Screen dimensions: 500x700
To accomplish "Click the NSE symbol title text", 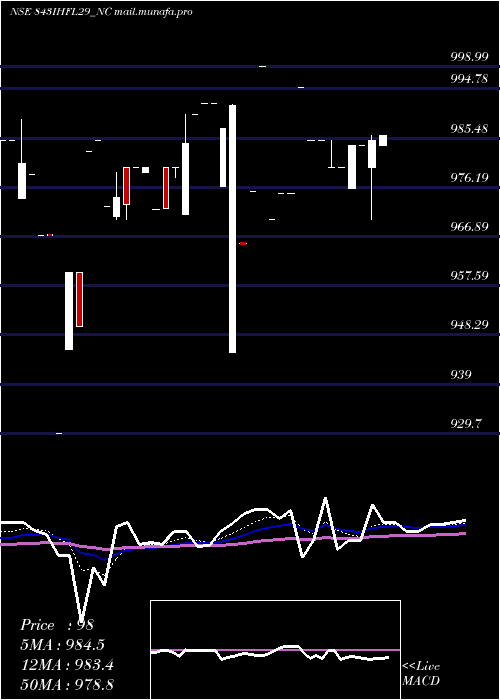I will pyautogui.click(x=101, y=12).
